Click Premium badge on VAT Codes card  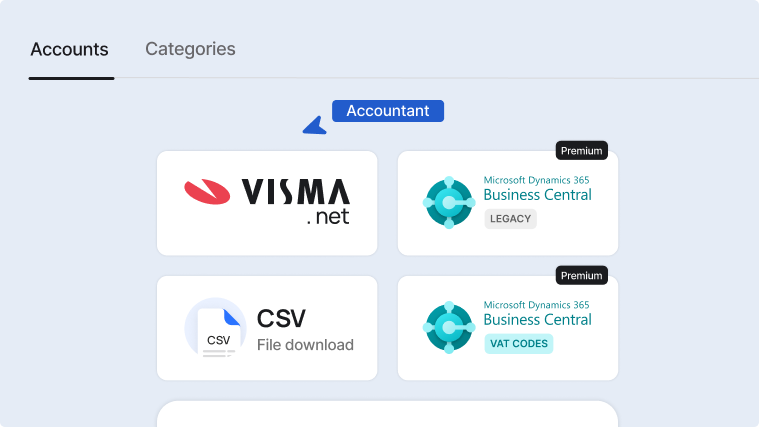coord(581,275)
